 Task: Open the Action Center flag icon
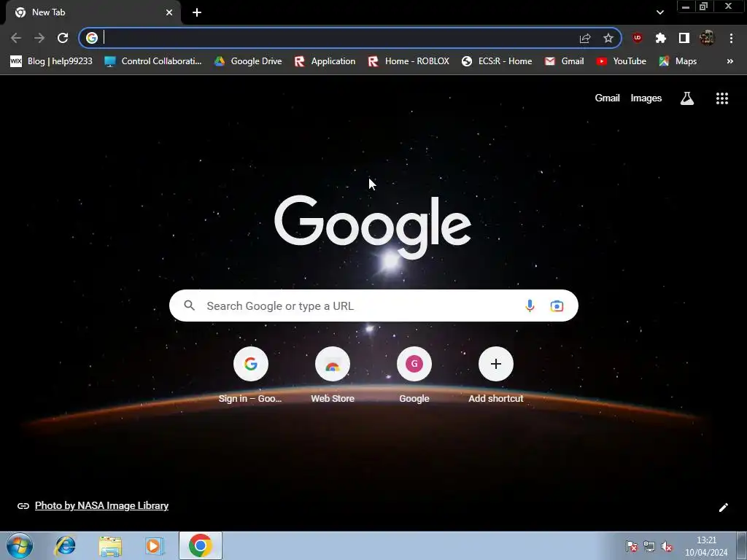click(632, 547)
